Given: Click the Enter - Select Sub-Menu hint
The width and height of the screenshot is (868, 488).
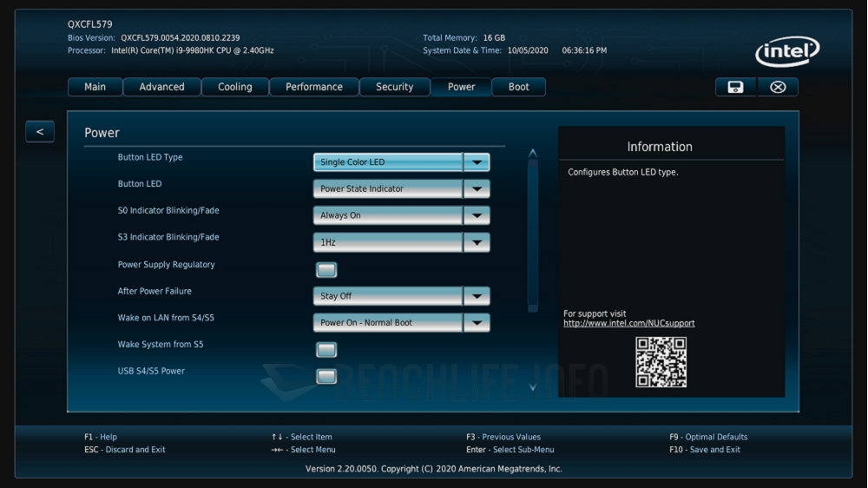Looking at the screenshot, I should click(x=510, y=450).
